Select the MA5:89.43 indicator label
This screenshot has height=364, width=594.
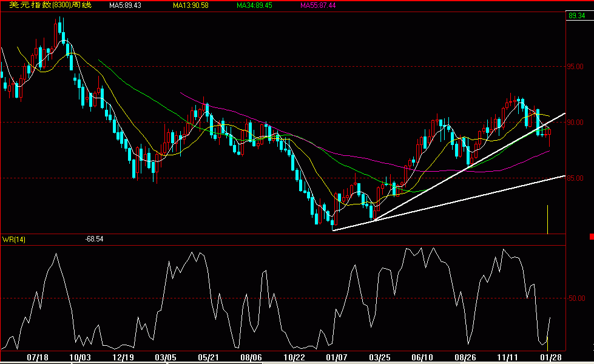tap(125, 5)
